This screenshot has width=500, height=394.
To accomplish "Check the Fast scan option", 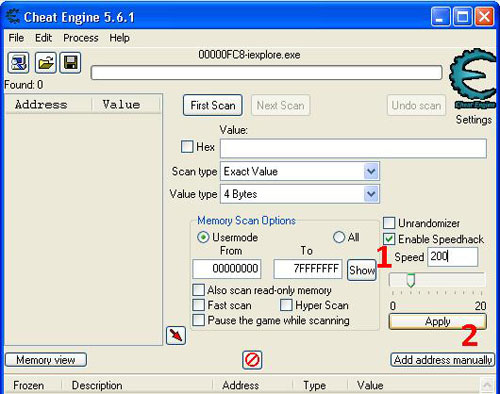I will pos(198,305).
